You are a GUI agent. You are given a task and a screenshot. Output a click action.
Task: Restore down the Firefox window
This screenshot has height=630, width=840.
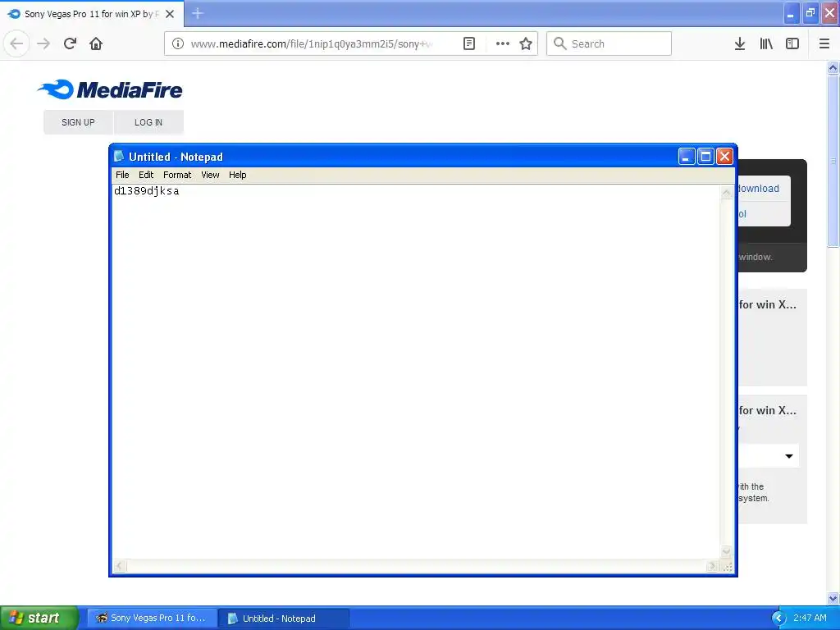point(810,13)
